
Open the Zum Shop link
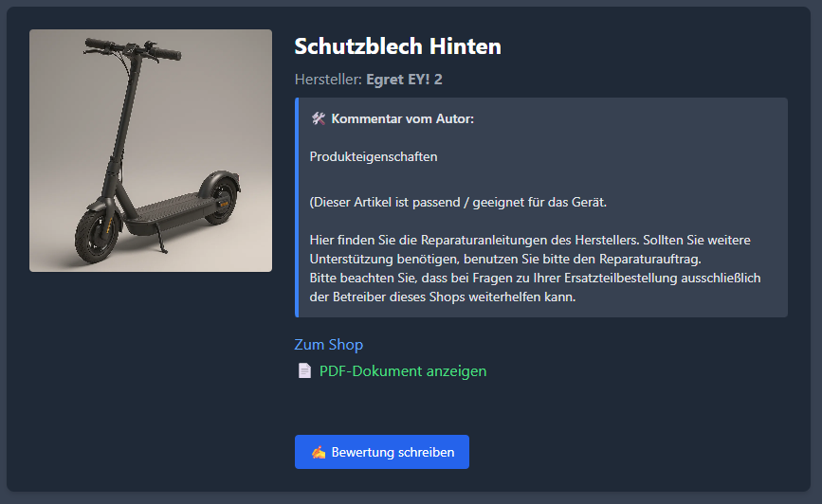[329, 344]
